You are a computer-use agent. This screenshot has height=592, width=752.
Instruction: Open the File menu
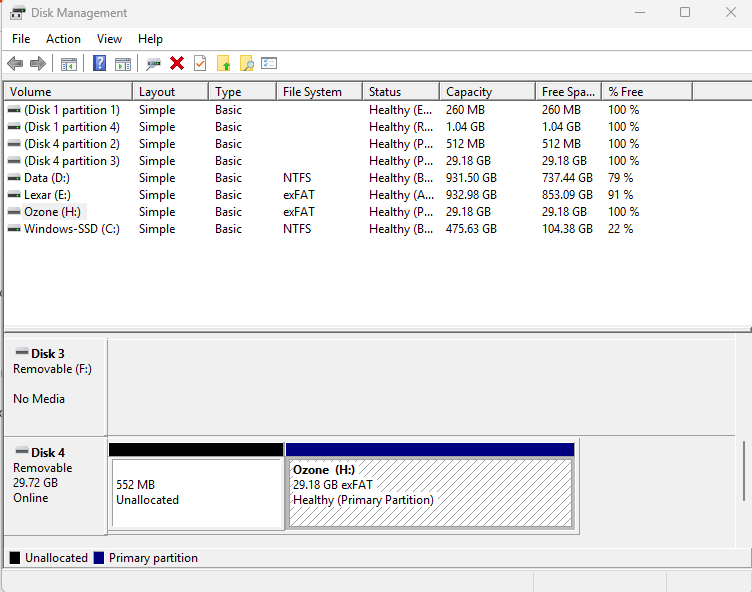coord(21,39)
